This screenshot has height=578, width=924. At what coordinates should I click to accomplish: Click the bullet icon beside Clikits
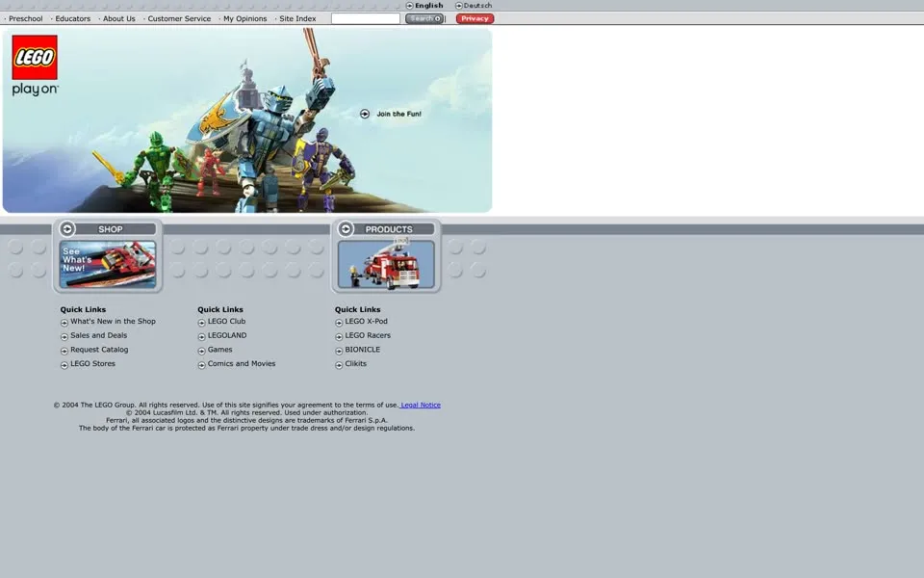pos(339,365)
